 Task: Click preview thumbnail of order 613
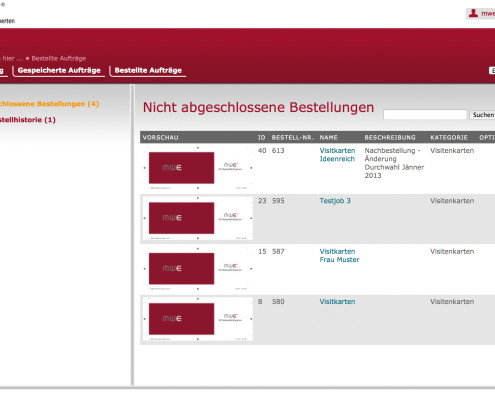tap(198, 168)
